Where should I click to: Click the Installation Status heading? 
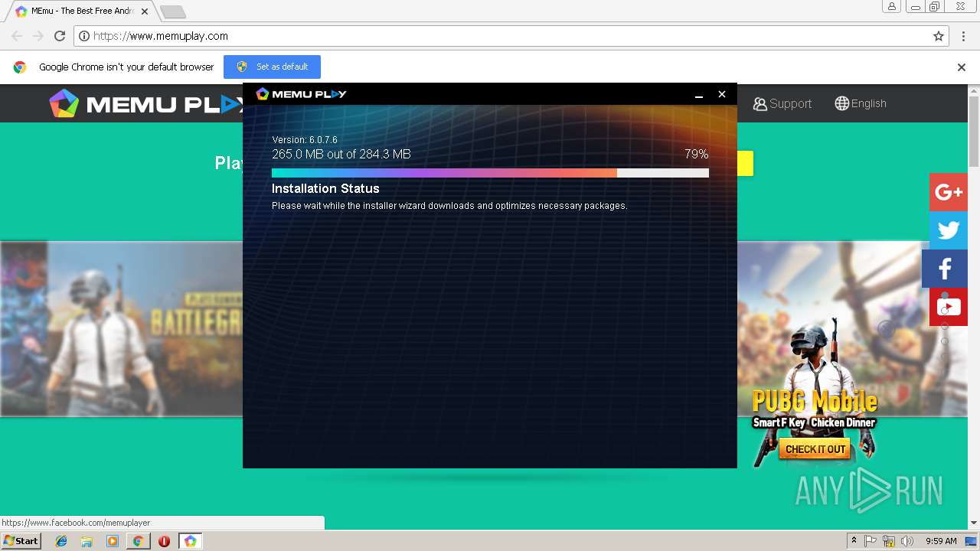tap(325, 188)
